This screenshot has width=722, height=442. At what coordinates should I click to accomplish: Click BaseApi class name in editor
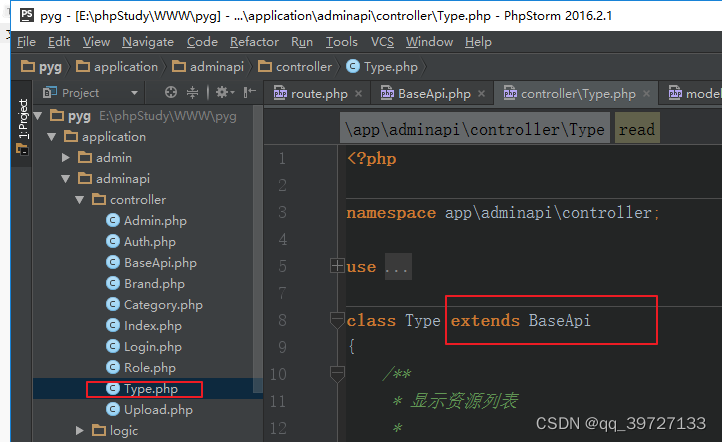tap(559, 320)
